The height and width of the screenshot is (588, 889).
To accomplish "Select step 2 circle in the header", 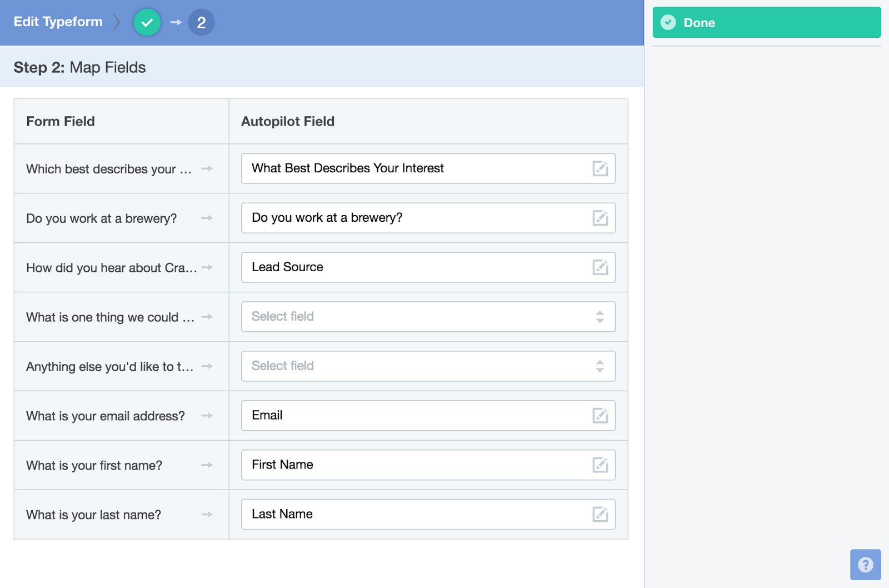I will (x=201, y=23).
